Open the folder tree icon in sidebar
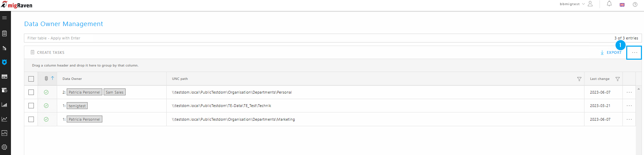 [4, 48]
